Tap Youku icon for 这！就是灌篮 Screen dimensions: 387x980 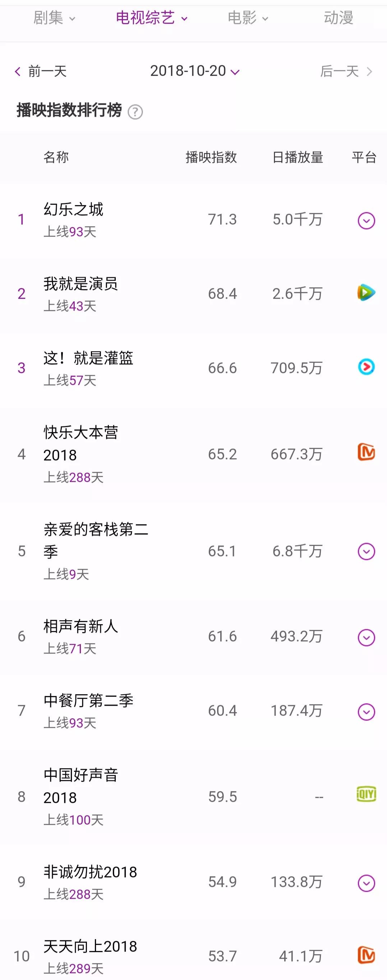coord(366,367)
